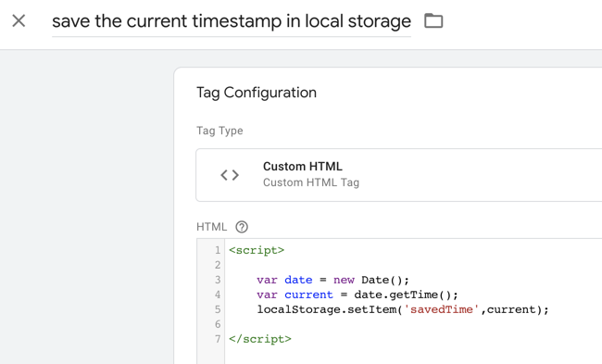Click the code line 'var current = date.getTime();'

coord(357,295)
